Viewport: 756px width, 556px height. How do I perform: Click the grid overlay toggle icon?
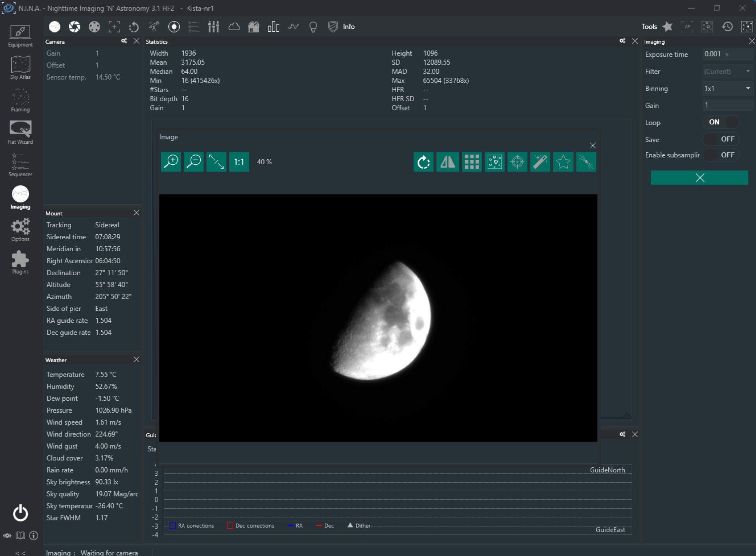click(472, 162)
